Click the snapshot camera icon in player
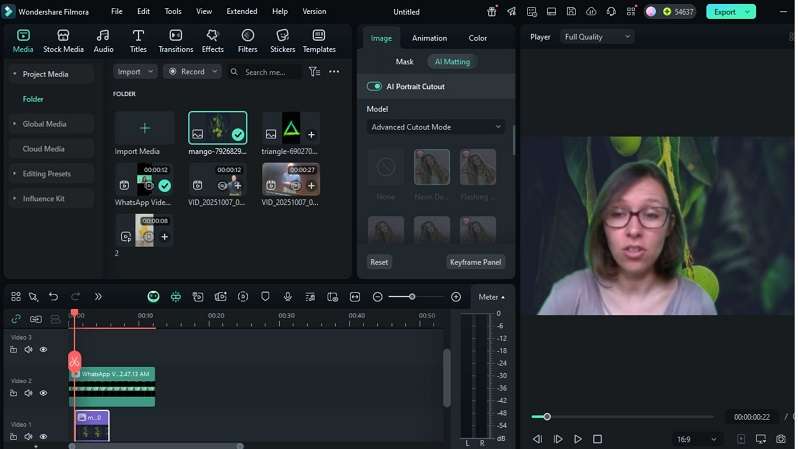Image resolution: width=798 pixels, height=449 pixels. pyautogui.click(x=781, y=439)
